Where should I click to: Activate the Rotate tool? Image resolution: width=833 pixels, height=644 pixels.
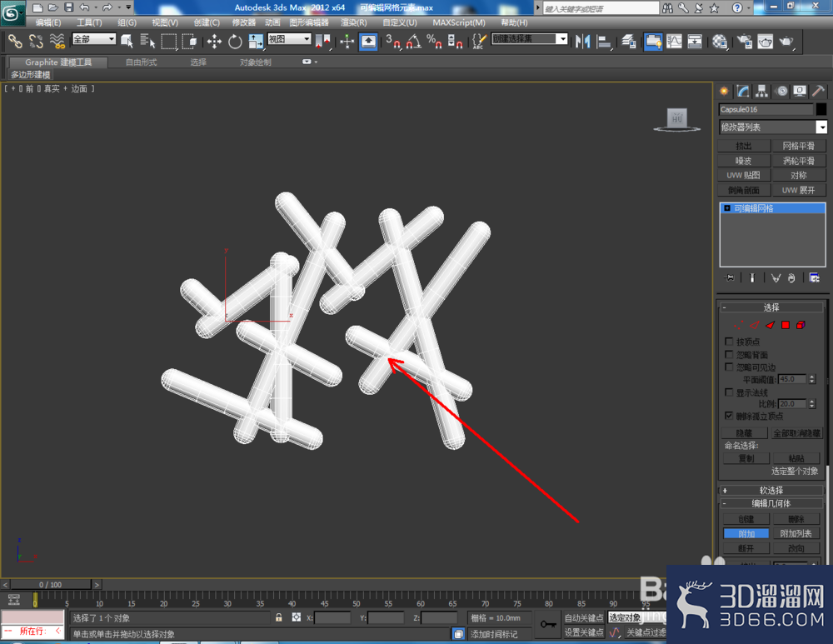pos(235,42)
